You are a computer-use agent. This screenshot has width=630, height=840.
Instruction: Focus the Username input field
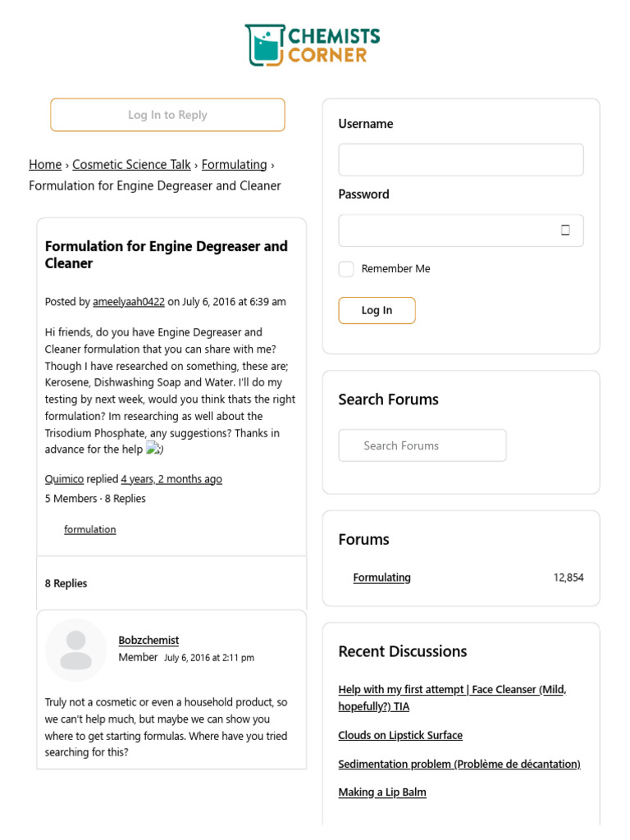(x=460, y=160)
